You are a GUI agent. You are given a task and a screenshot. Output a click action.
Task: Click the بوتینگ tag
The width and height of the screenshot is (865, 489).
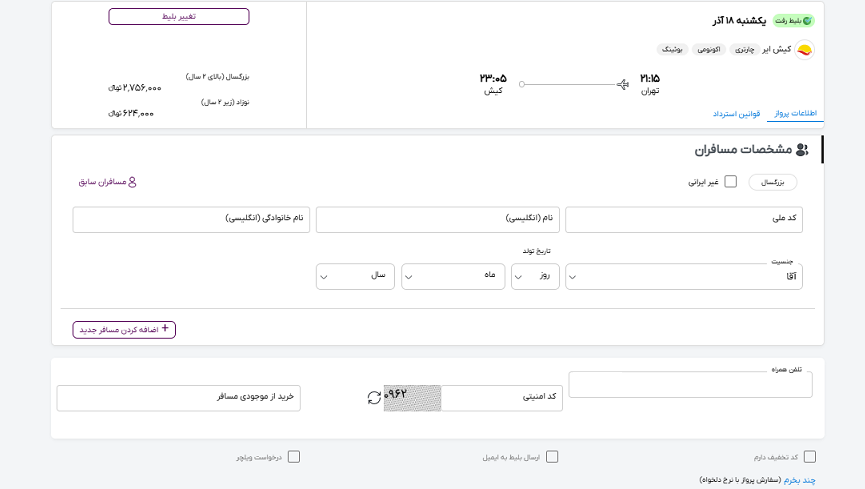672,50
